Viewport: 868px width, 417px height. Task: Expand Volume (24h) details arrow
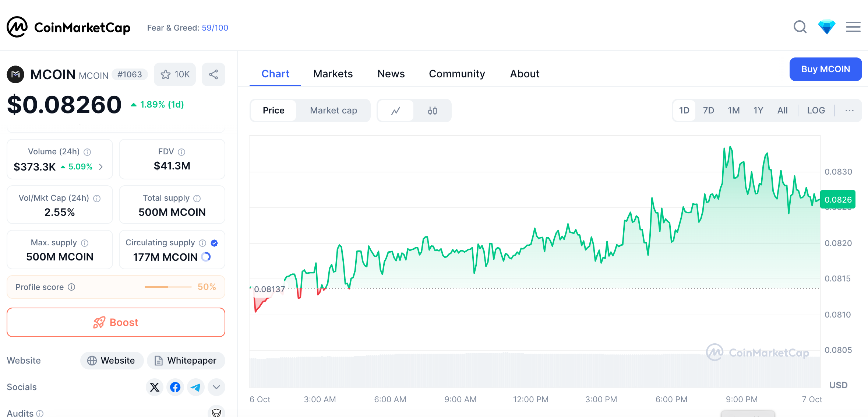(101, 167)
